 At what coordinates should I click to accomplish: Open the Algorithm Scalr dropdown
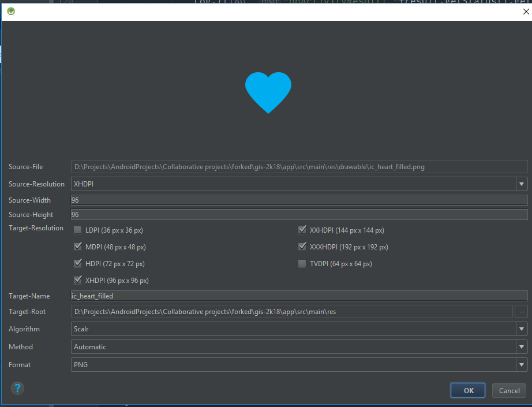tap(299, 329)
